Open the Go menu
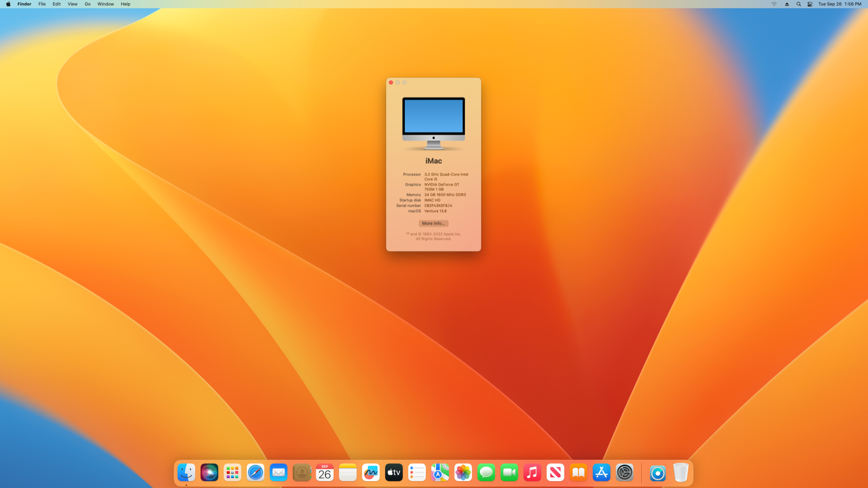 [87, 4]
